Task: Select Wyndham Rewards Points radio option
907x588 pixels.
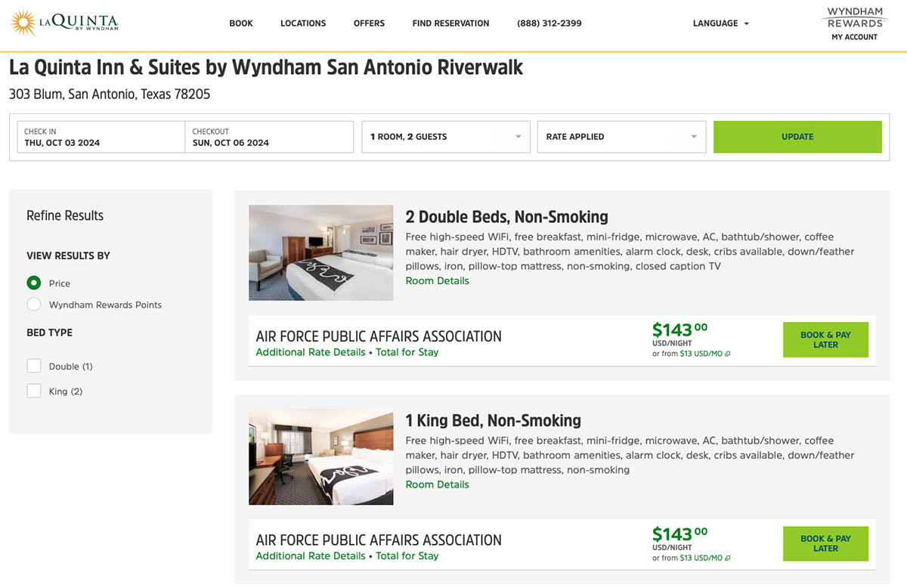Action: (x=34, y=305)
